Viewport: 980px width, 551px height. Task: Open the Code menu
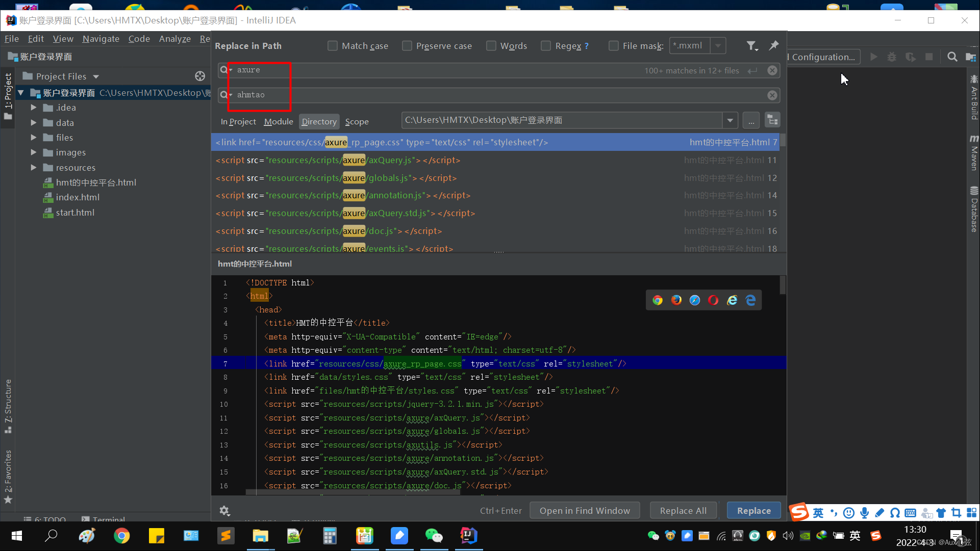tap(139, 39)
